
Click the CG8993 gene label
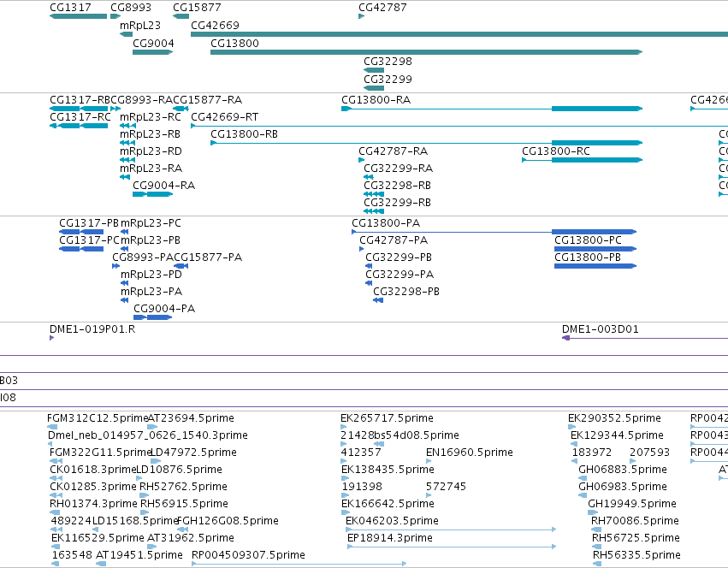[131, 8]
